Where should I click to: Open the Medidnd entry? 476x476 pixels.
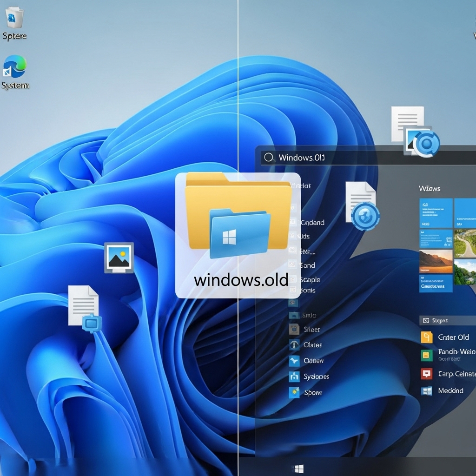pos(450,390)
